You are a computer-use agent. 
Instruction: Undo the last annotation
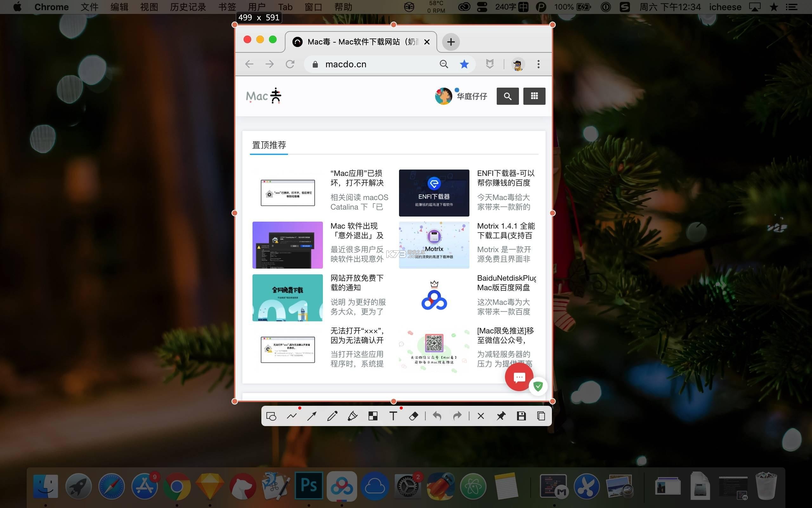tap(437, 416)
